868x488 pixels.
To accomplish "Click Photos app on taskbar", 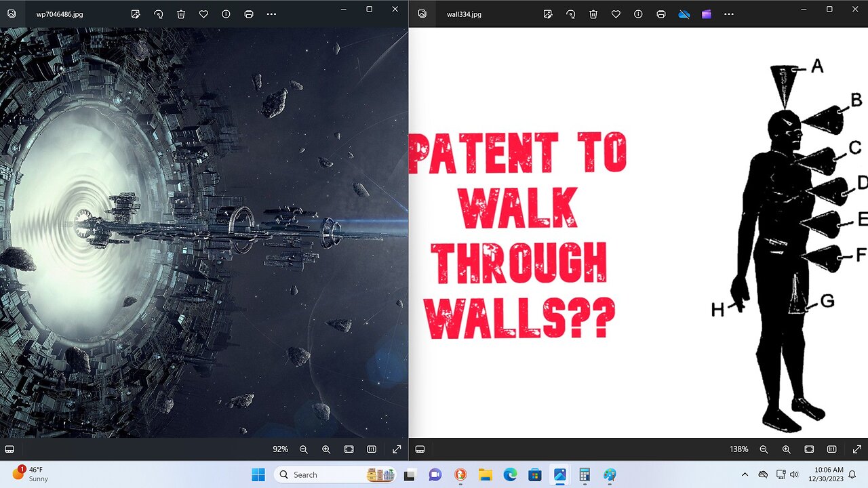I will (x=560, y=474).
